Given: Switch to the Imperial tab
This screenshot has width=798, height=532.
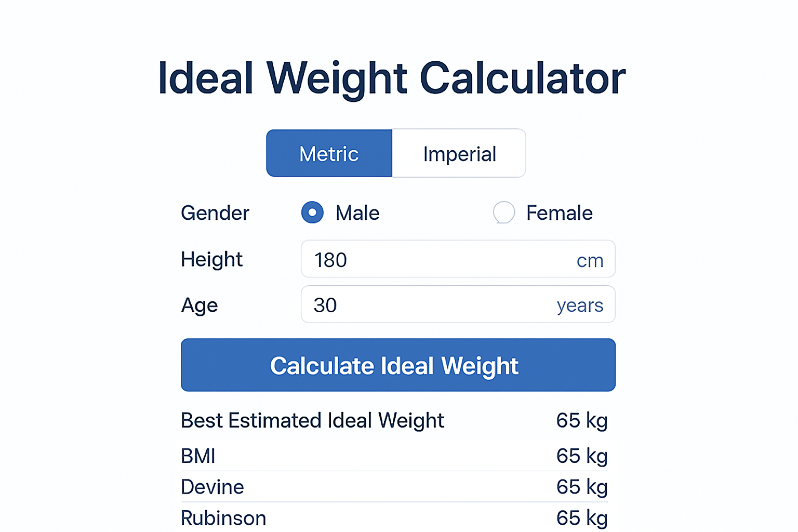Looking at the screenshot, I should [x=459, y=153].
